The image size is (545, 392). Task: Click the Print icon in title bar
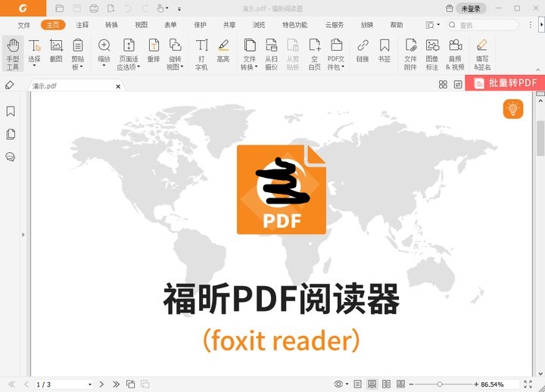94,8
